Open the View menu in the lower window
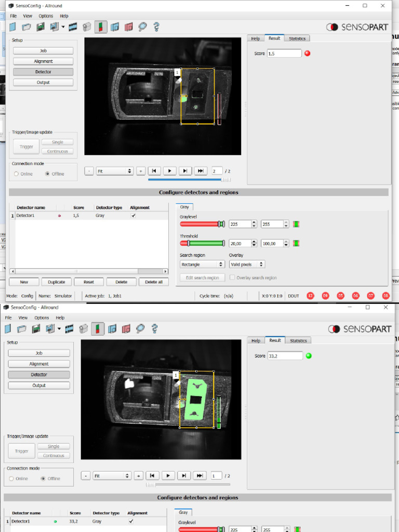The image size is (399, 532). tap(23, 317)
